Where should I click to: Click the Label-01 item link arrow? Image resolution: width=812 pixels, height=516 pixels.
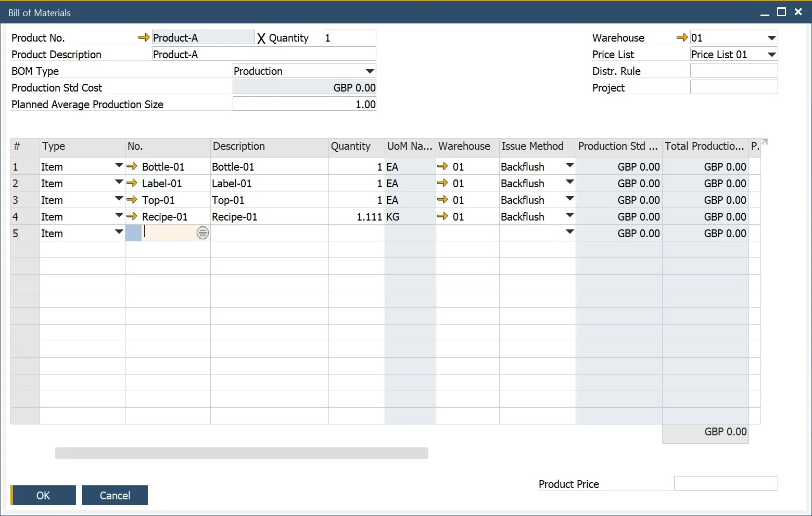pos(132,183)
